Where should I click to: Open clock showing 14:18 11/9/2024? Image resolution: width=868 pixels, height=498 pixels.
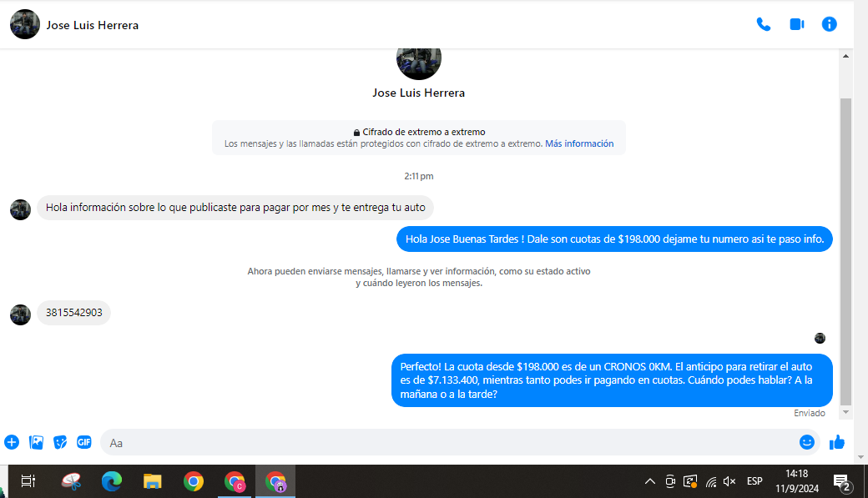coord(796,480)
